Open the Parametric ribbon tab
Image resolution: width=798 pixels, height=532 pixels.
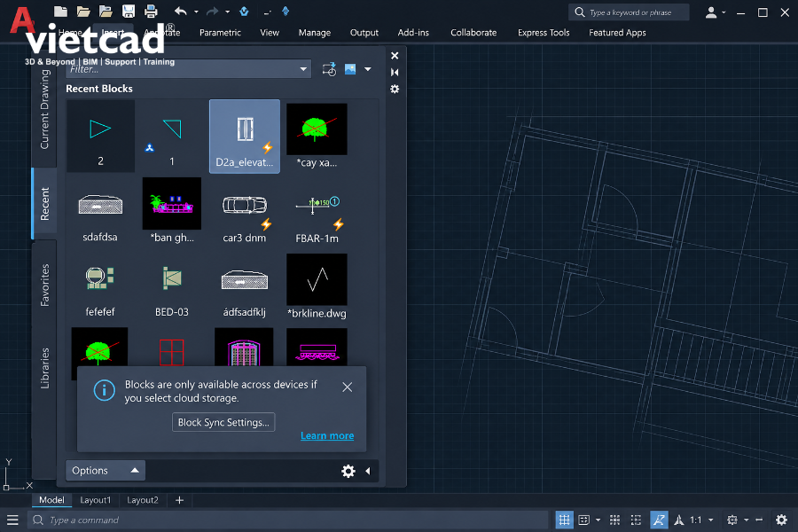tap(220, 33)
